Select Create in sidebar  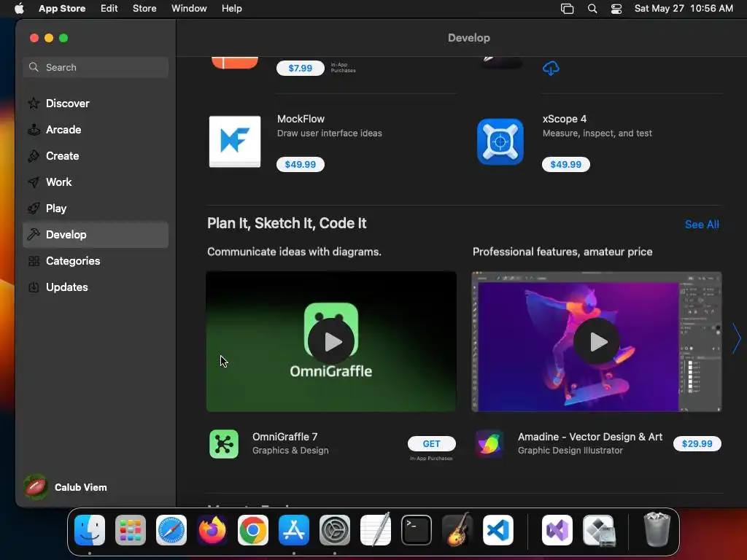click(x=96, y=156)
